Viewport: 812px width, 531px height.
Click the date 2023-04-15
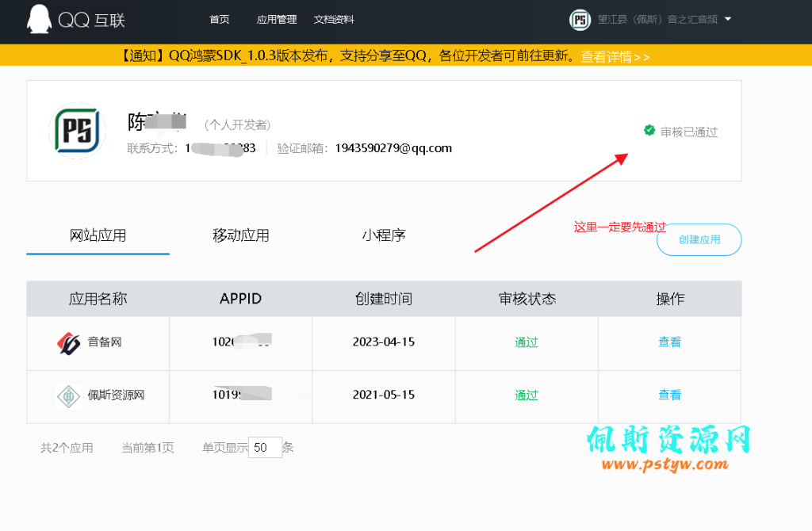tap(384, 342)
